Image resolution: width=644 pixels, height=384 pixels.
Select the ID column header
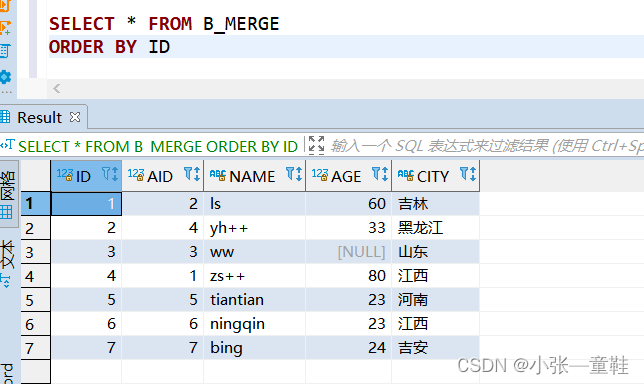pos(86,176)
